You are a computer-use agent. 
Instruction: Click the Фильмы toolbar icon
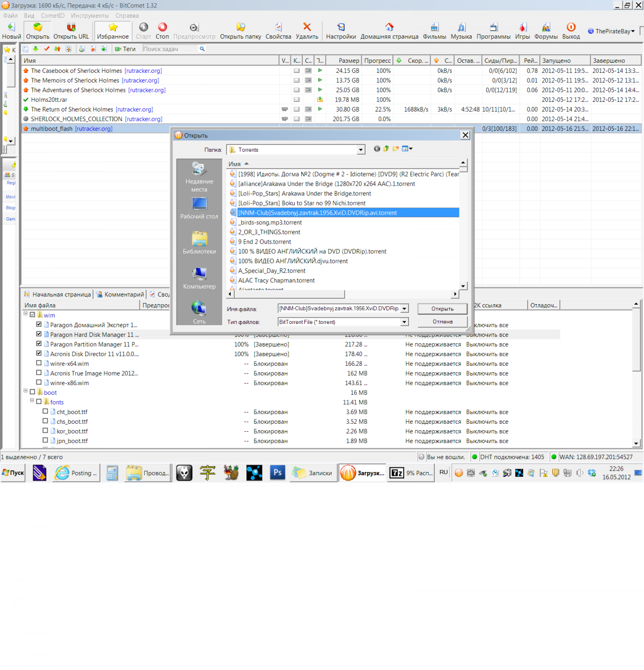click(434, 27)
